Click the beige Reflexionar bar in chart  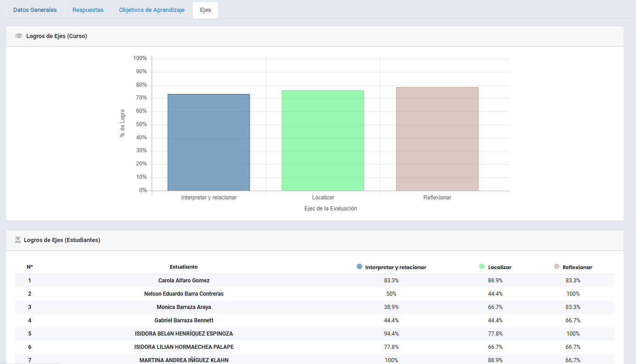437,139
